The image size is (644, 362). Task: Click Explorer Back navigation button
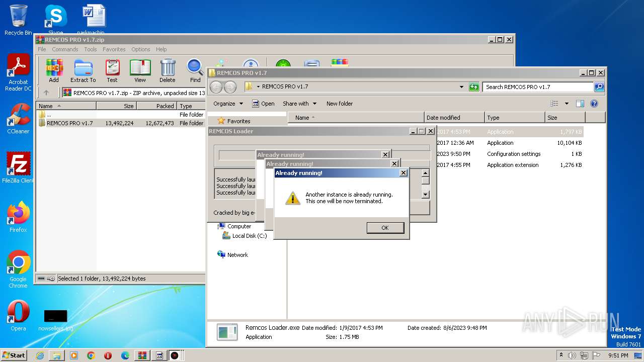[x=216, y=87]
